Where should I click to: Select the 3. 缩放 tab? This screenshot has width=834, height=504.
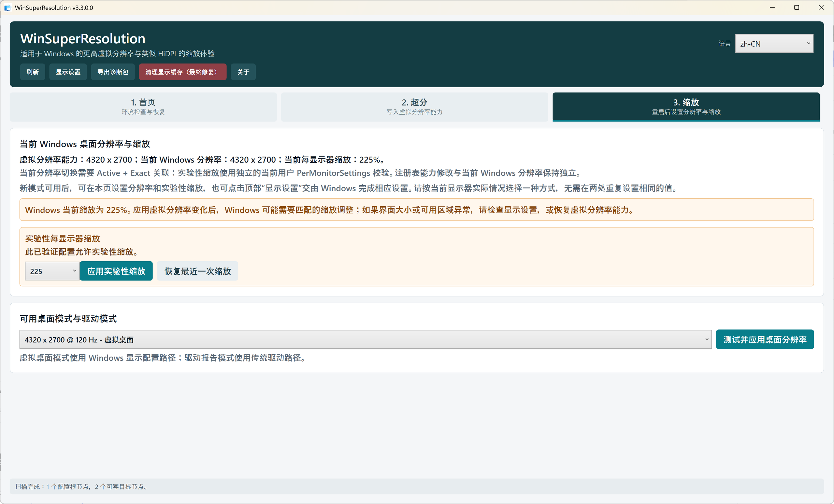(x=686, y=107)
